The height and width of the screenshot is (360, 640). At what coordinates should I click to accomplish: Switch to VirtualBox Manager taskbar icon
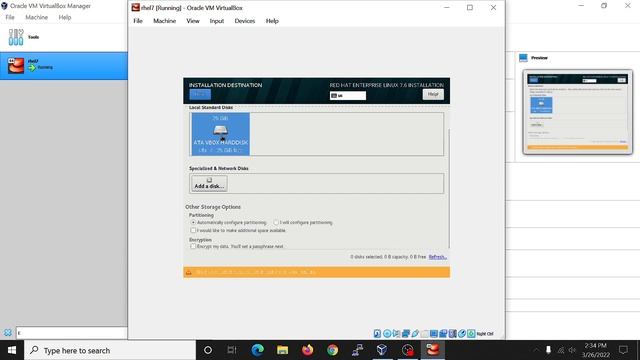[x=382, y=350]
